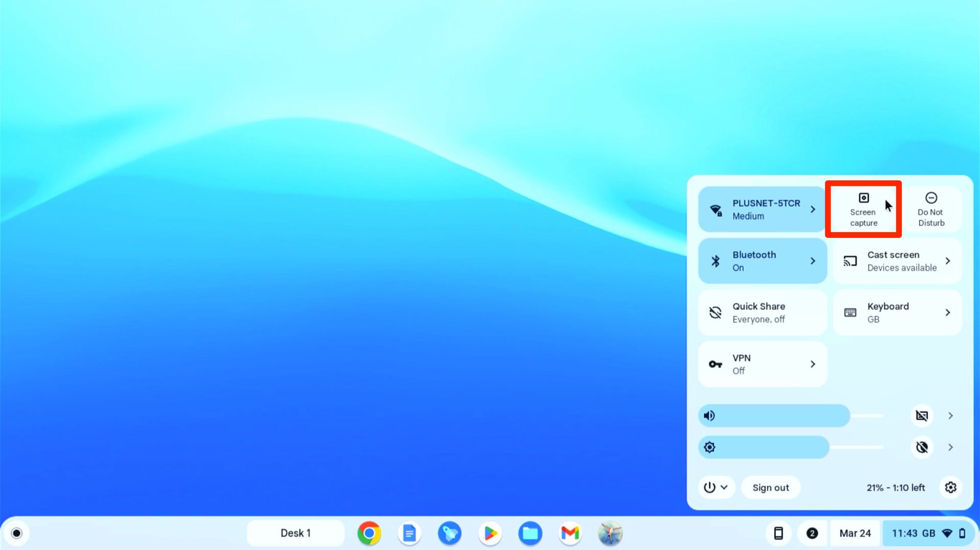
Task: Toggle microphone mute button next to volume slider
Action: (x=922, y=415)
